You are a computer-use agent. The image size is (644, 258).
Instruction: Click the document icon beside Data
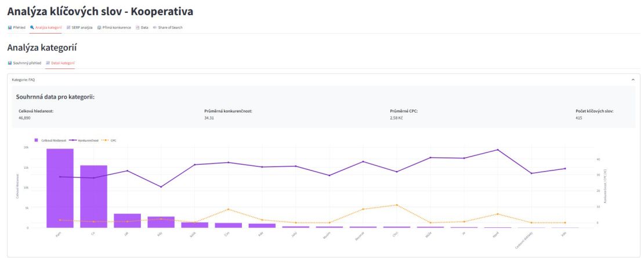tap(138, 27)
